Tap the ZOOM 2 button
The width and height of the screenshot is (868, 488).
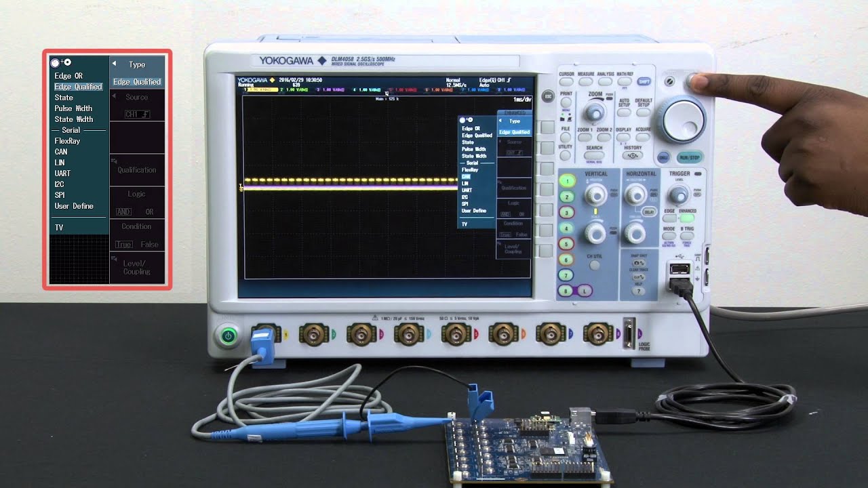coord(604,137)
